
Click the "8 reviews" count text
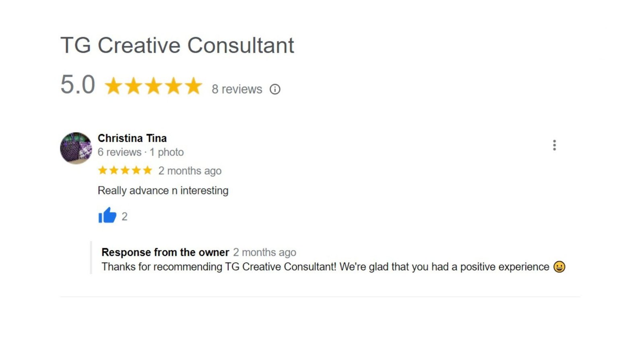(x=237, y=89)
